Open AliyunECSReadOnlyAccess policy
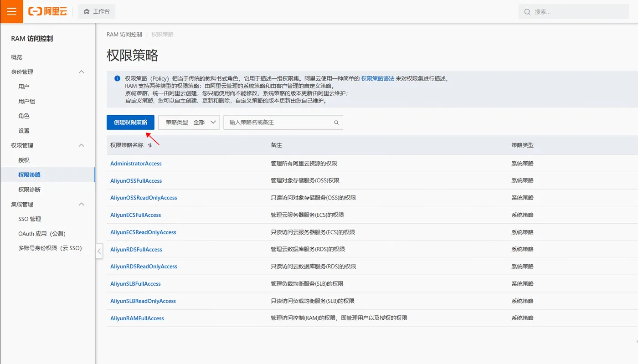Screen dimensions: 638x364 143,232
